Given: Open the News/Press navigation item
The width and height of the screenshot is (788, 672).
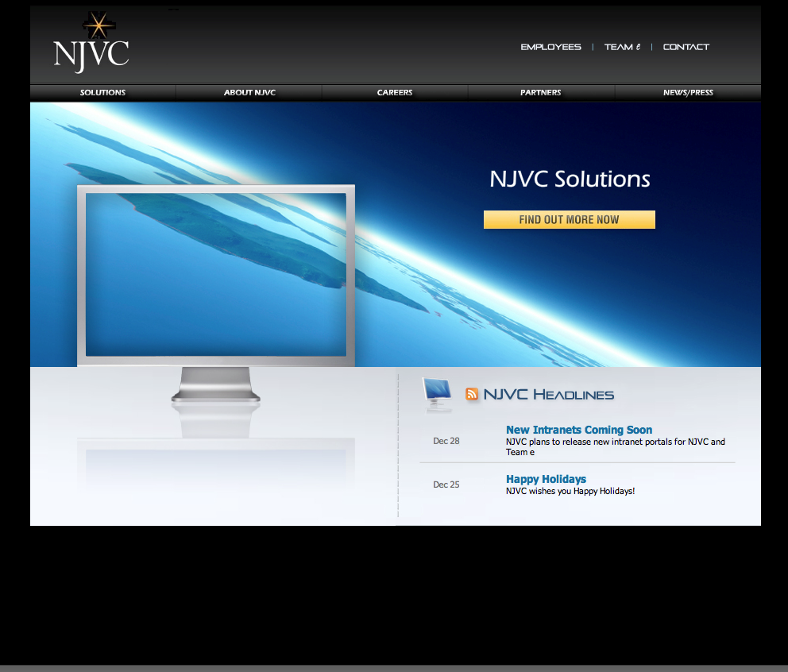Looking at the screenshot, I should (688, 92).
